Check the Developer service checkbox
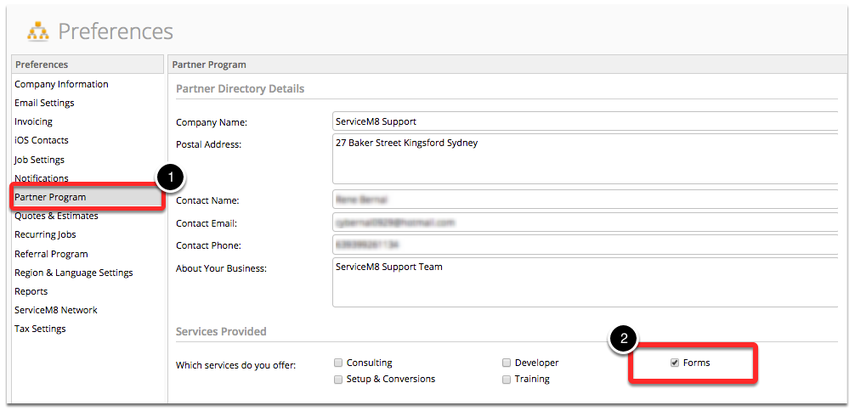 (x=507, y=363)
